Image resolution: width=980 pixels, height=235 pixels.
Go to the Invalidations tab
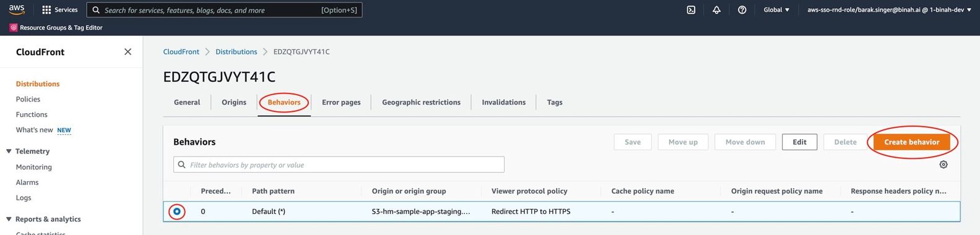pos(503,103)
